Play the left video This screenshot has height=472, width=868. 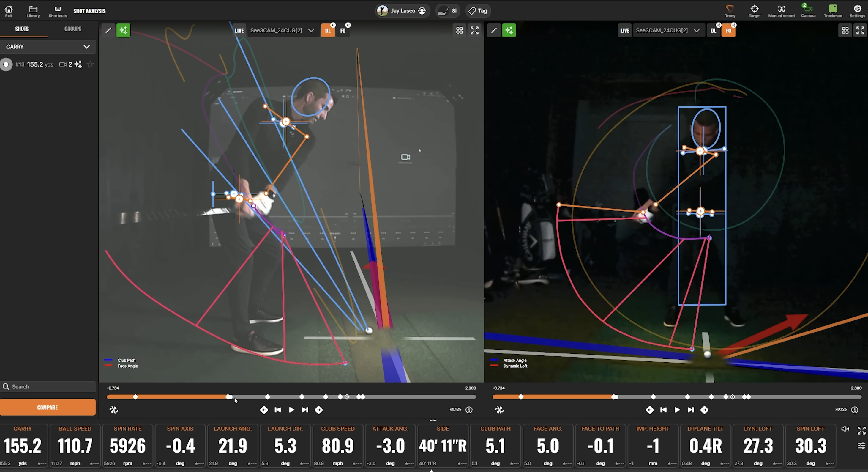291,410
